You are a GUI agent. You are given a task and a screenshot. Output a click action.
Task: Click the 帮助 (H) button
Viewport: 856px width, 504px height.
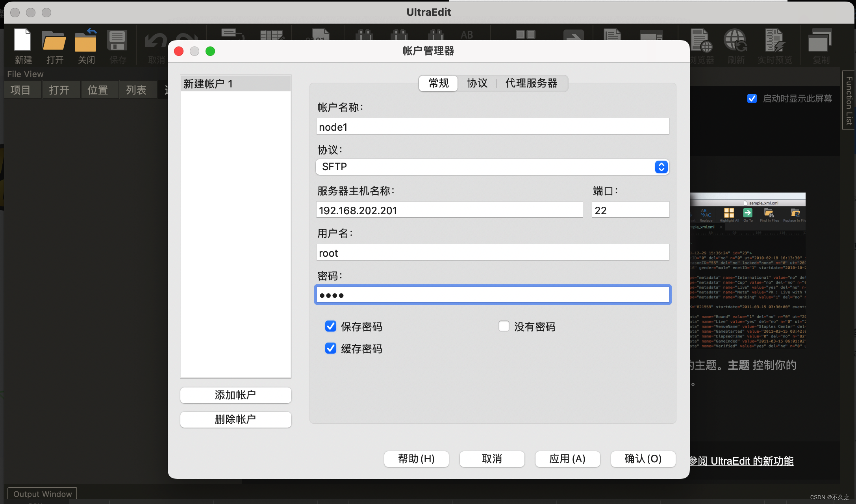[x=417, y=459]
